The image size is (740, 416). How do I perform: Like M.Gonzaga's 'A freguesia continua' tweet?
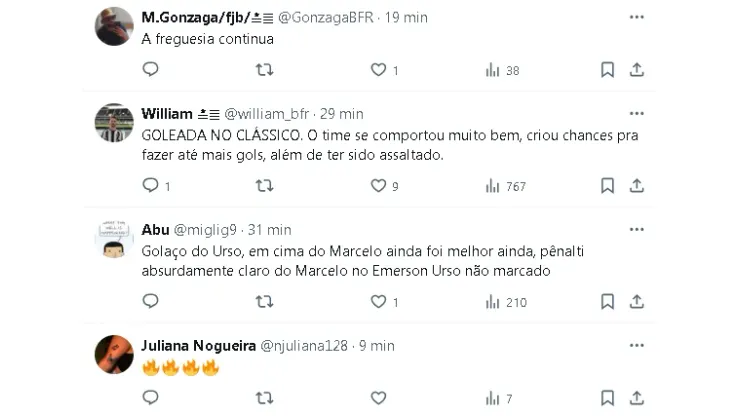point(379,70)
